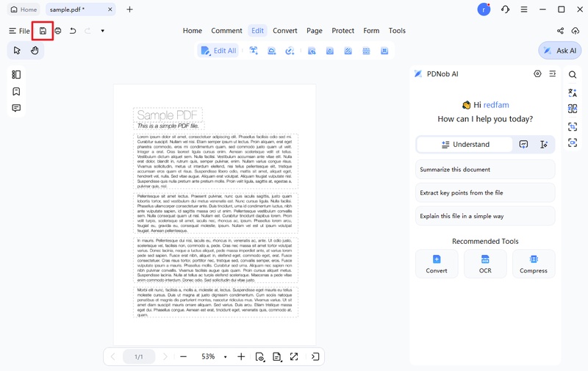Open the Convert ribbon tab

click(285, 31)
